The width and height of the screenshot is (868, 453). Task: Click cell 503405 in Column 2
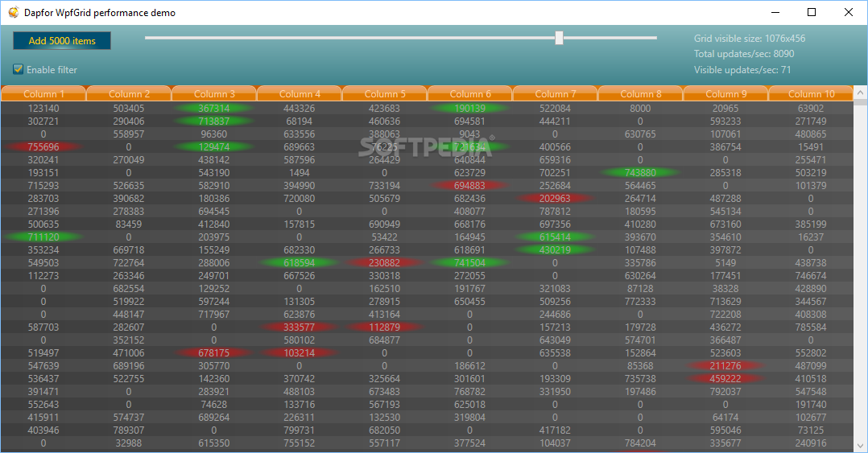129,109
